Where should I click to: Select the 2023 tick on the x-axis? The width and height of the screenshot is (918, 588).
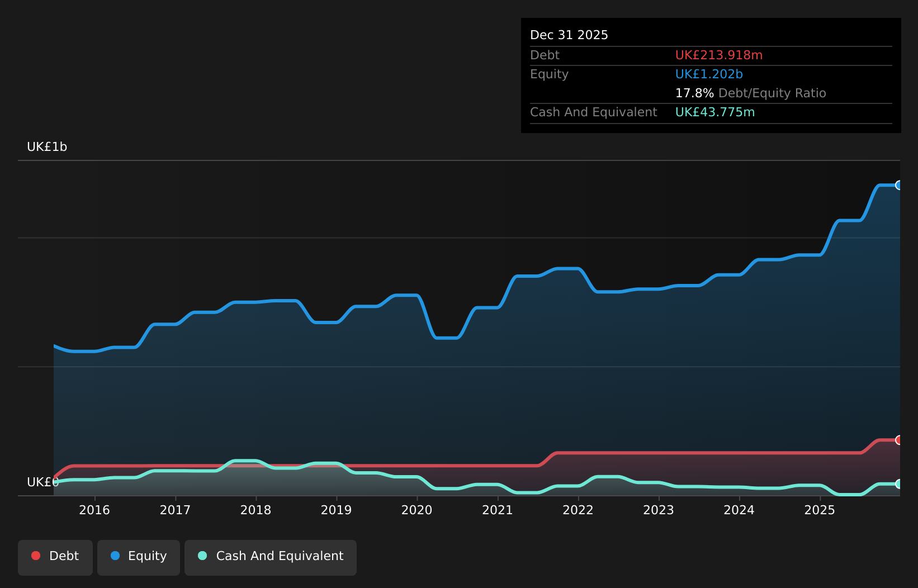pos(659,510)
